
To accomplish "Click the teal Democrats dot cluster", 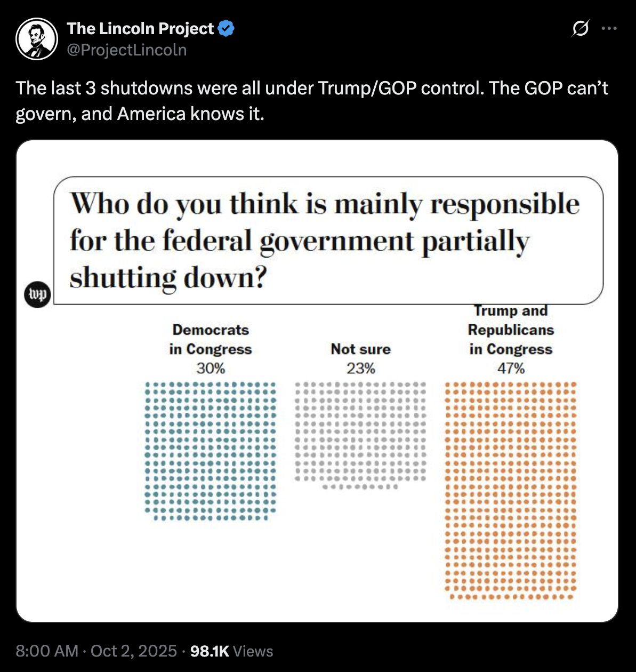I will [x=211, y=451].
